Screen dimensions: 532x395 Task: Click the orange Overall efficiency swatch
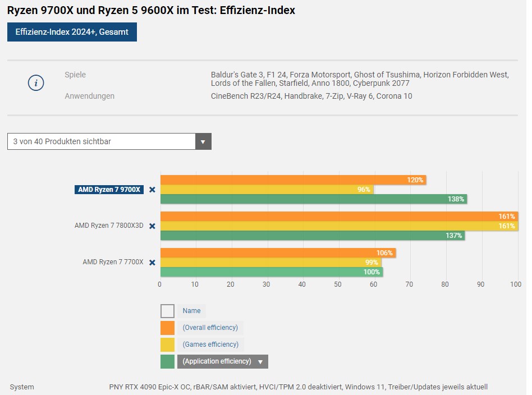click(168, 328)
